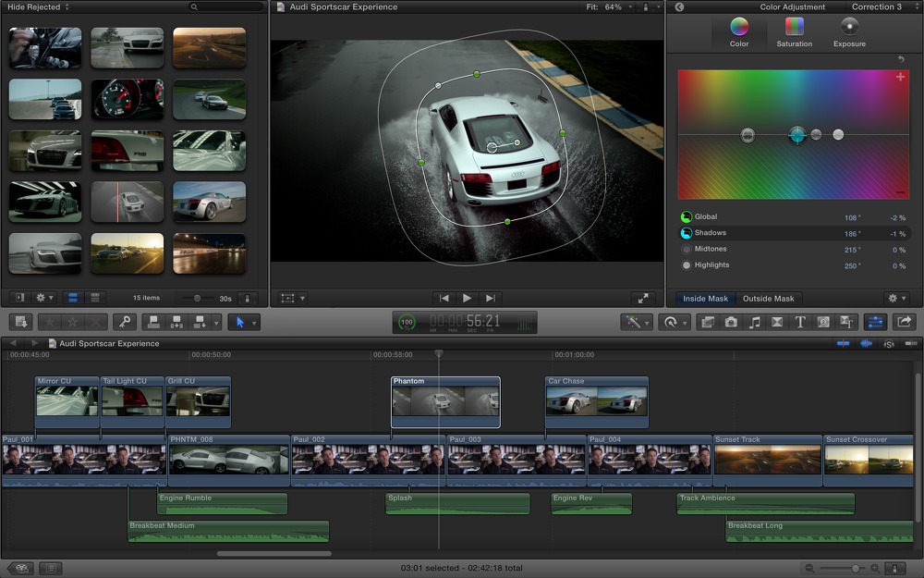The height and width of the screenshot is (578, 924).
Task: Play the video in the viewer
Action: [x=467, y=299]
